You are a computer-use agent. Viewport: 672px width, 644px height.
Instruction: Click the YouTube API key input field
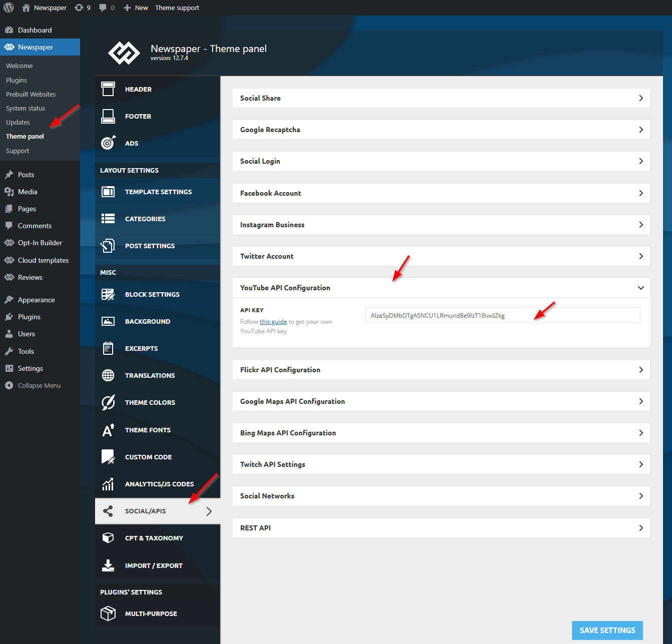(x=502, y=316)
